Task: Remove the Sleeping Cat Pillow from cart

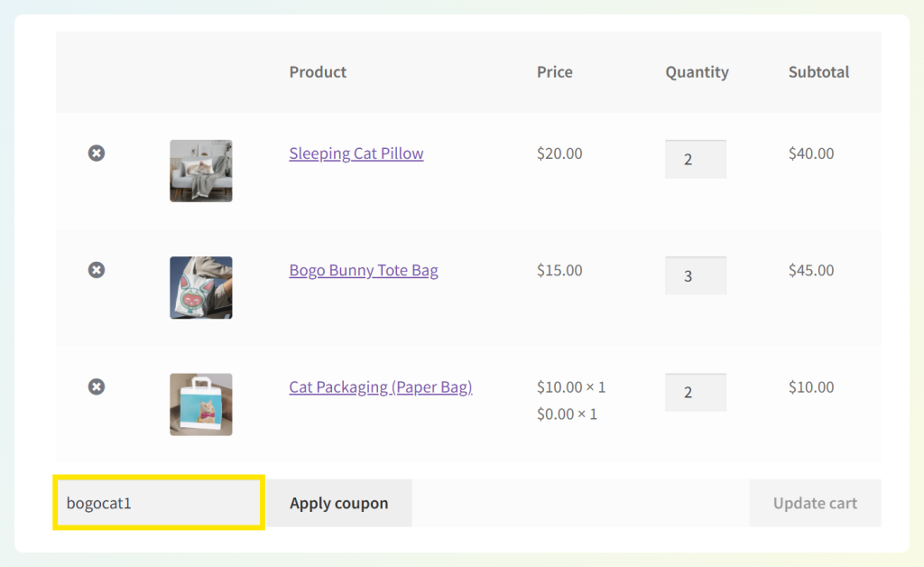Action: 97,153
